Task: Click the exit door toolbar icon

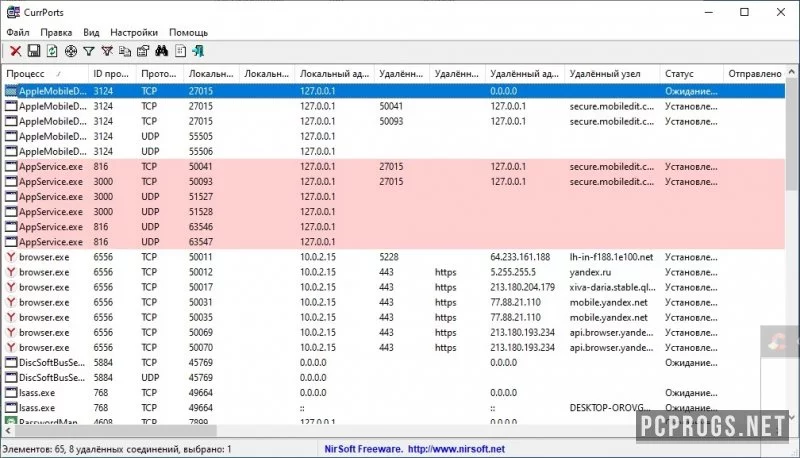Action: pyautogui.click(x=198, y=51)
